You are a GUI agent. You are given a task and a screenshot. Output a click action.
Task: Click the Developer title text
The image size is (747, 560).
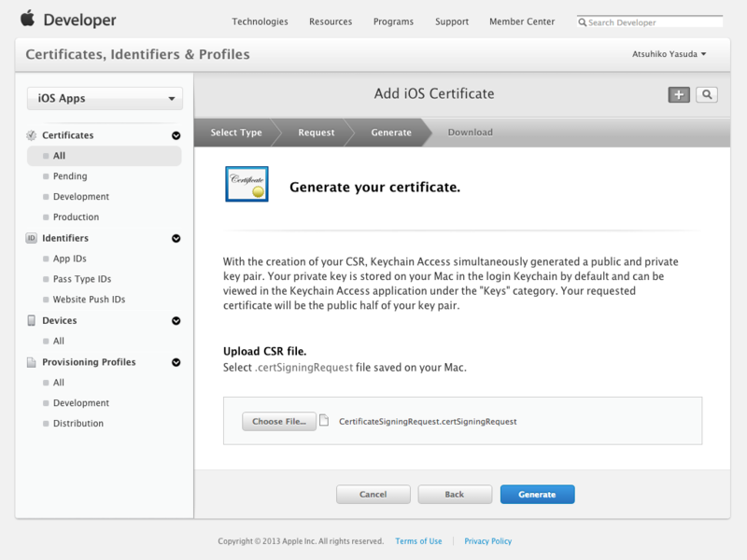79,20
